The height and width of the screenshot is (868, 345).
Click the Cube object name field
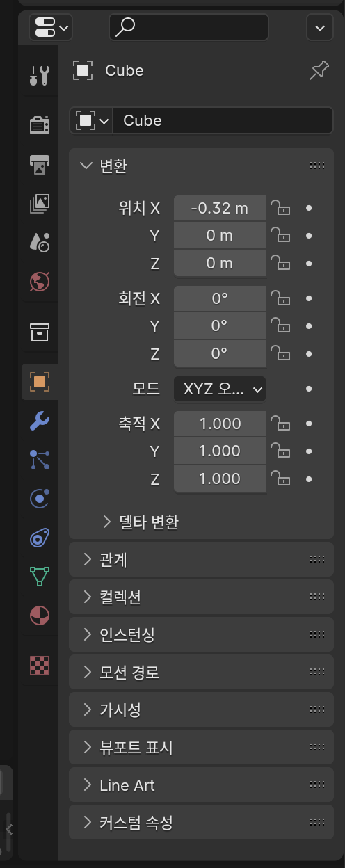point(223,120)
